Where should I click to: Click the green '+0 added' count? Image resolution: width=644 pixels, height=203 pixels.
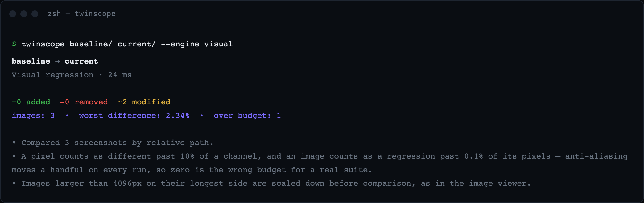pos(31,102)
